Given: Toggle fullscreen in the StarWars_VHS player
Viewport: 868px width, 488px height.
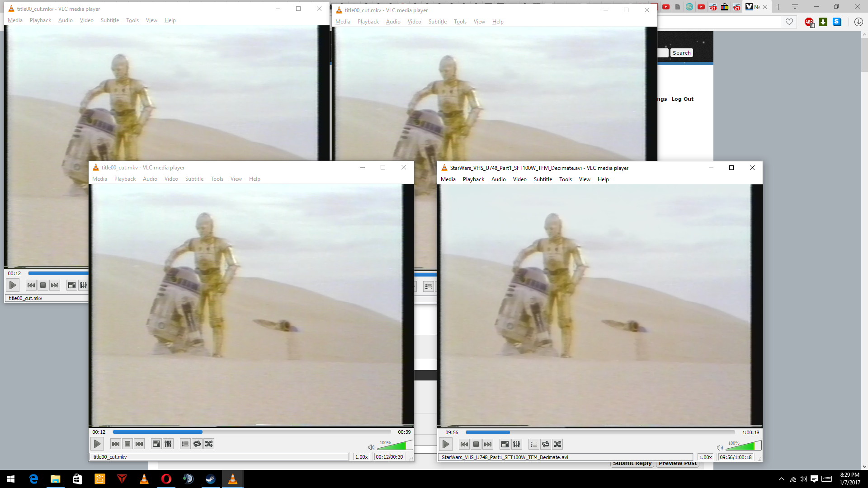Looking at the screenshot, I should coord(505,445).
